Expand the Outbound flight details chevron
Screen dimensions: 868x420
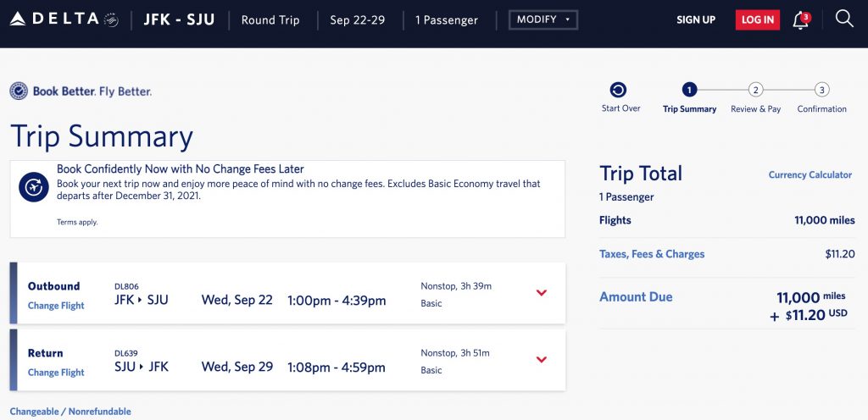pos(542,293)
